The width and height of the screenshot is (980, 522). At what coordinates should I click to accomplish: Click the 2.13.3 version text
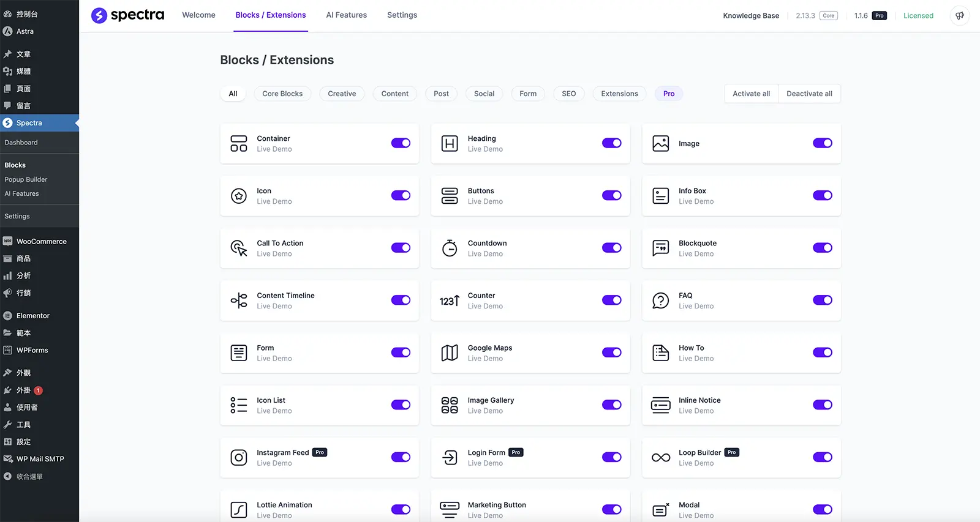[x=805, y=16]
